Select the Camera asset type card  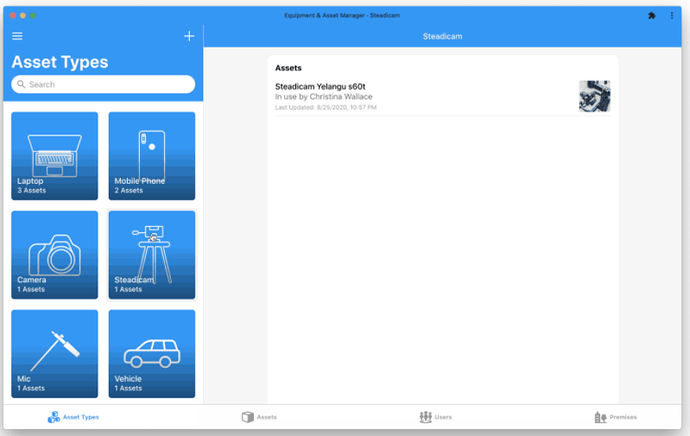[55, 255]
